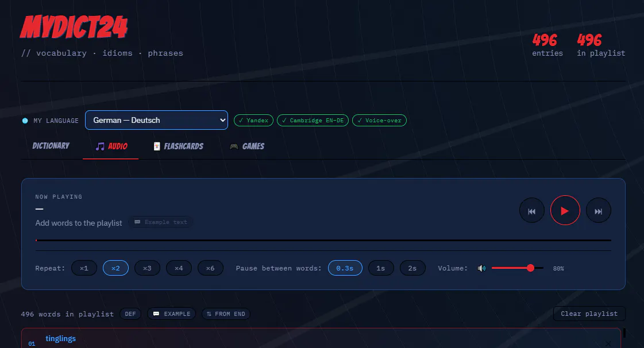Toggle the EXAMPLE playlist option
644x348 pixels.
click(x=172, y=314)
